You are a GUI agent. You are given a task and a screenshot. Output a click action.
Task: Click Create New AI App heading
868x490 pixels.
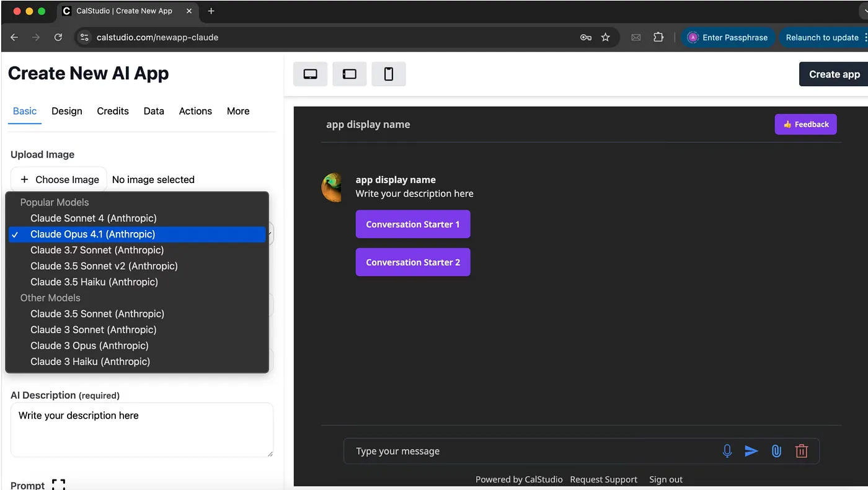88,73
